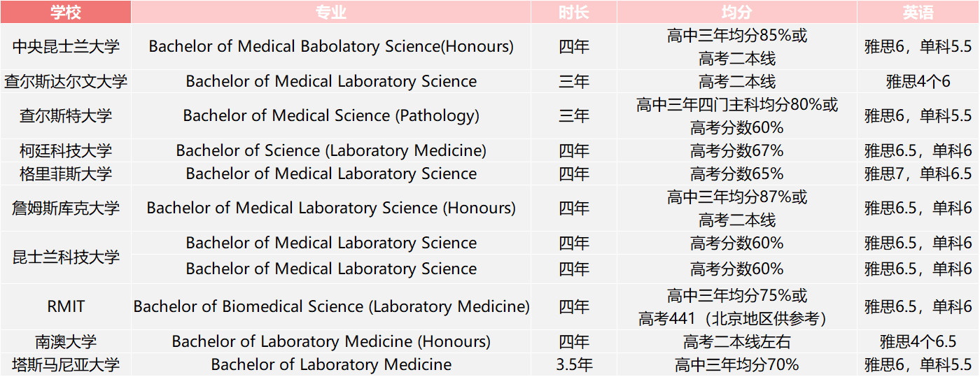This screenshot has height=377, width=980.
Task: Select the 雅思7，单科6.5 cell
Action: coord(918,173)
